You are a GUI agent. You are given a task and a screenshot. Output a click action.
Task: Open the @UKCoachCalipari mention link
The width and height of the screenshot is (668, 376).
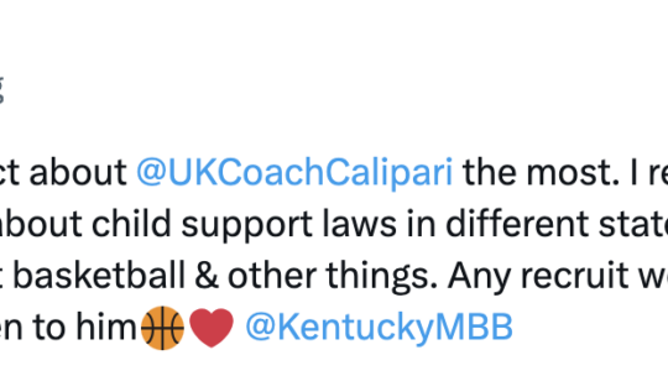tap(294, 173)
